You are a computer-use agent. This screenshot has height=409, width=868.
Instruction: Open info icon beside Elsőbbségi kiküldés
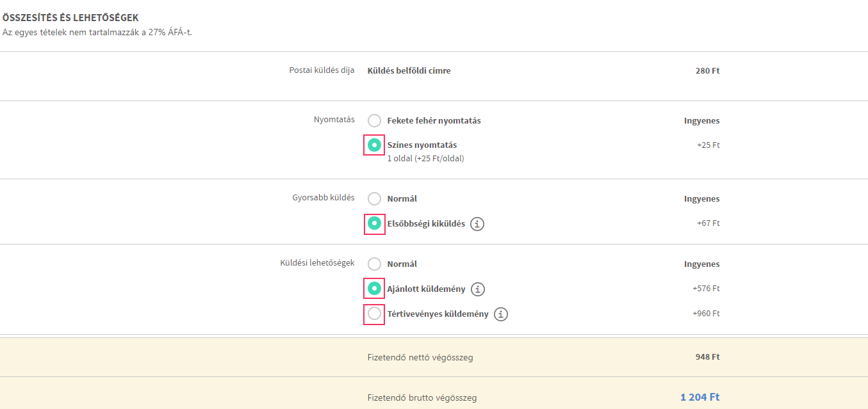click(477, 224)
